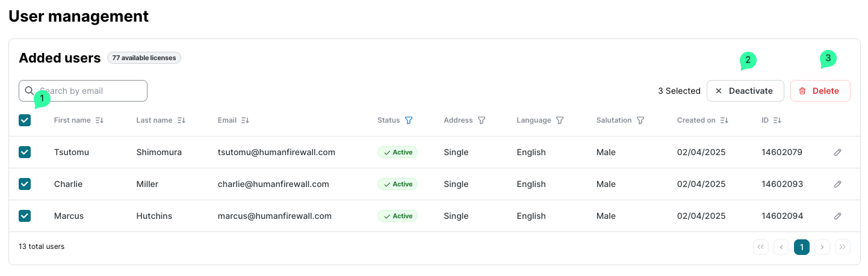Edit Tsutomu Shimomura with pencil icon

pyautogui.click(x=837, y=153)
